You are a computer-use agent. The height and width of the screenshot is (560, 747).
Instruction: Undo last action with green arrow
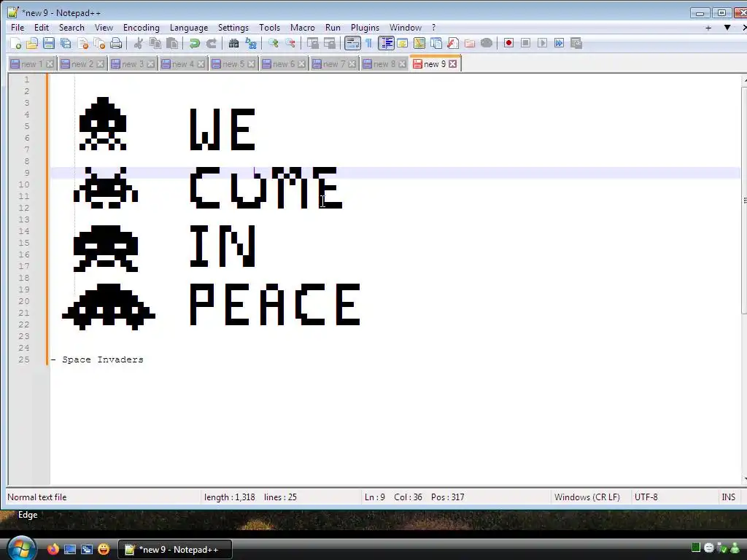194,43
